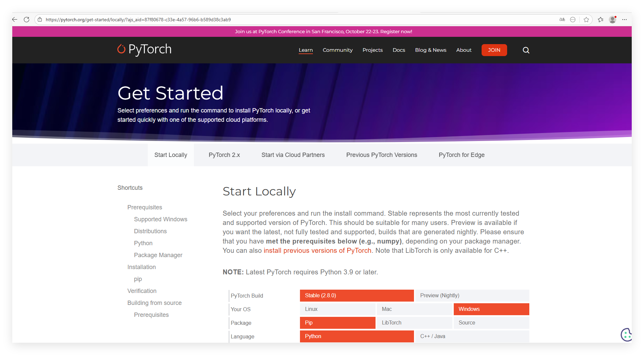The width and height of the screenshot is (644, 355).
Task: Select the Preview (Nightly) build option
Action: (472, 296)
